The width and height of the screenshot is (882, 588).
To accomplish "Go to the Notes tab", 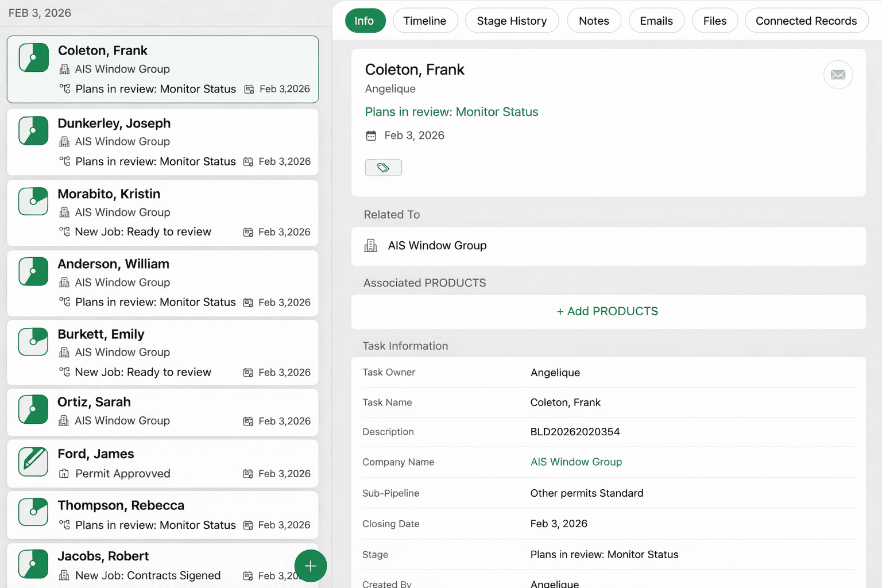I will [x=594, y=21].
